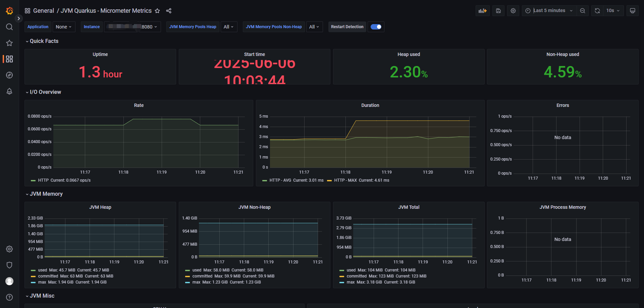Star the JVM Quarkus dashboard
Image resolution: width=644 pixels, height=308 pixels.
click(x=157, y=11)
